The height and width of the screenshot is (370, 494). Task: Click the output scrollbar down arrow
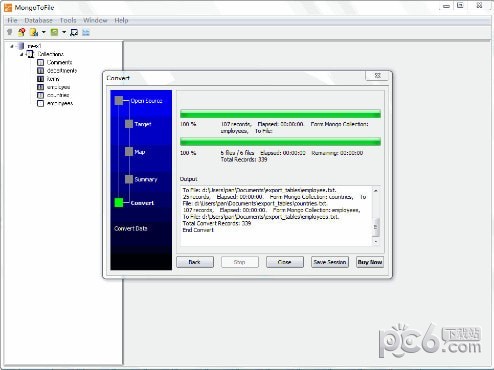click(x=376, y=241)
